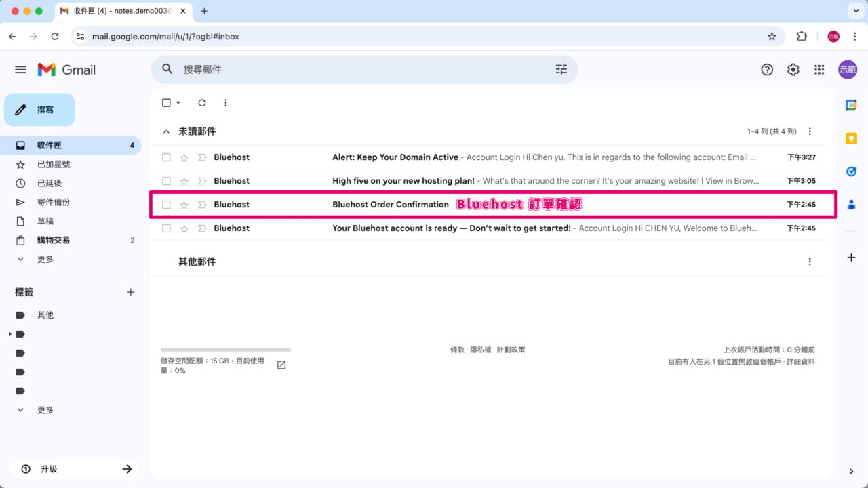This screenshot has height=488, width=868.
Task: Click the refresh inbox icon
Action: tap(201, 102)
